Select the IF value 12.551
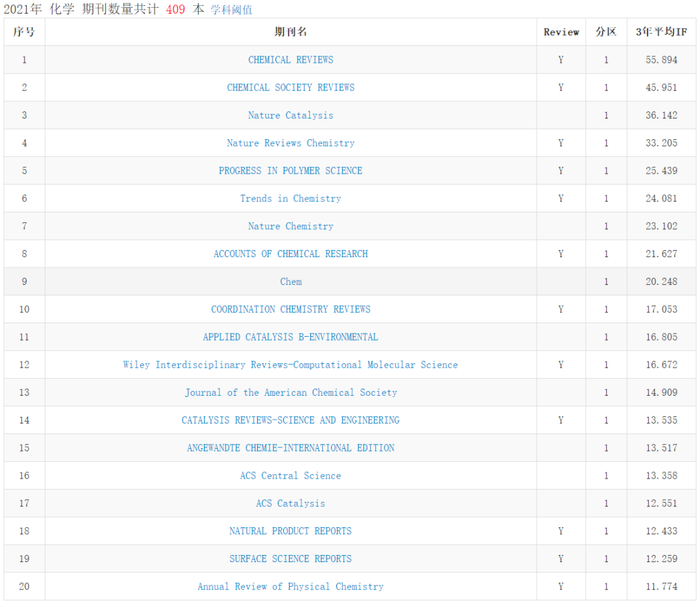The image size is (700, 601). pos(662,503)
